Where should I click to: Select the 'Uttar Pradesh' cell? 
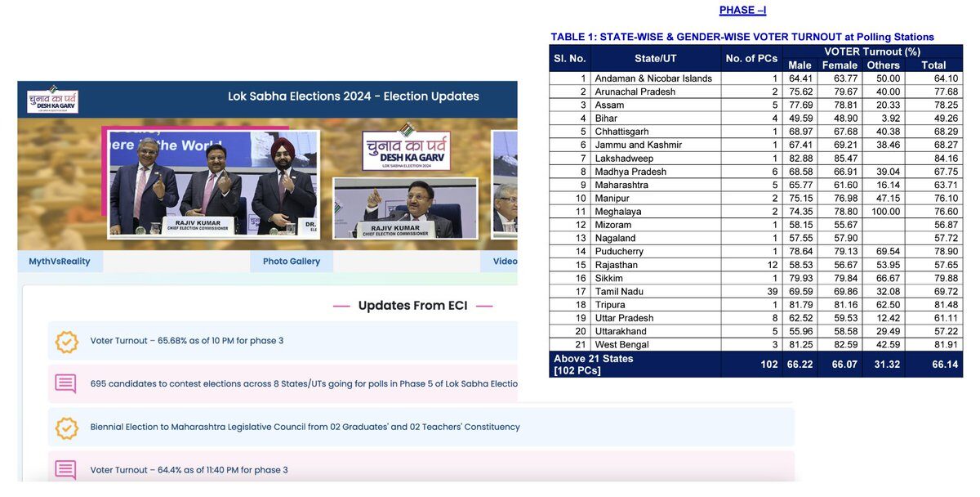(655, 318)
